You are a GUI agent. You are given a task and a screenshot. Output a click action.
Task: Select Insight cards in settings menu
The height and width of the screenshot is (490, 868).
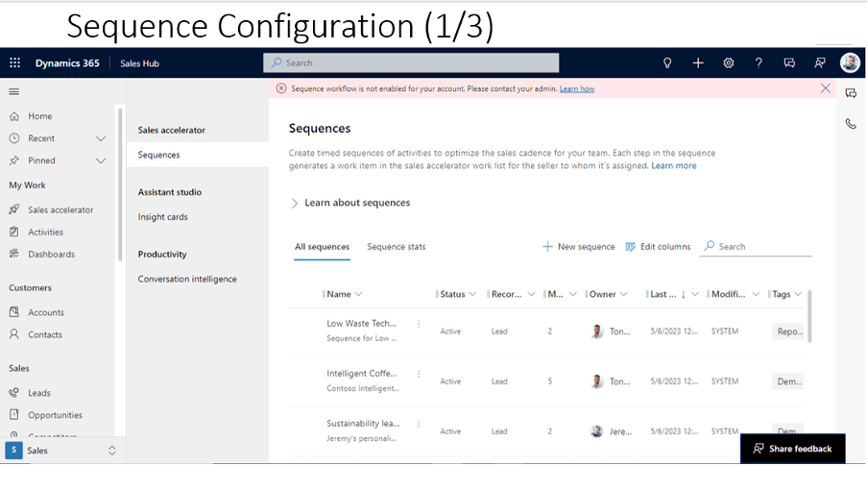(163, 217)
